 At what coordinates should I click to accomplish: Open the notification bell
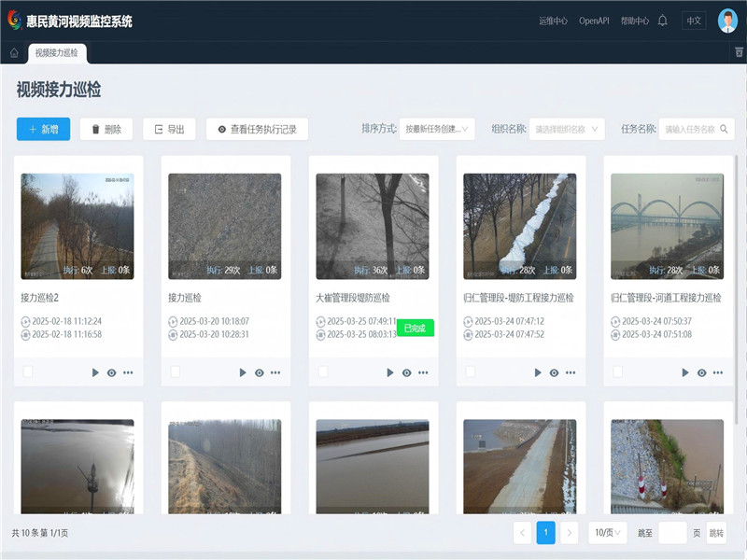(x=662, y=21)
